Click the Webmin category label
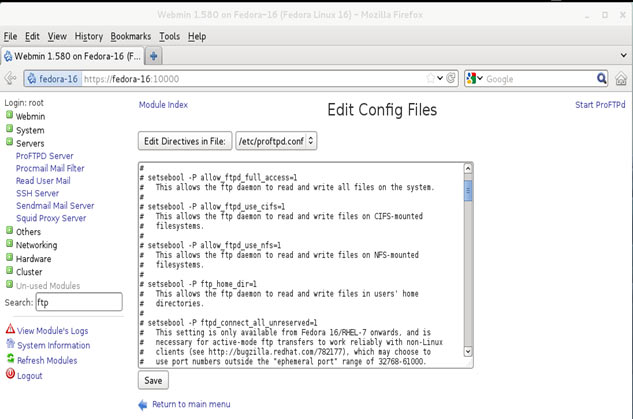The width and height of the screenshot is (633, 419). coord(30,117)
